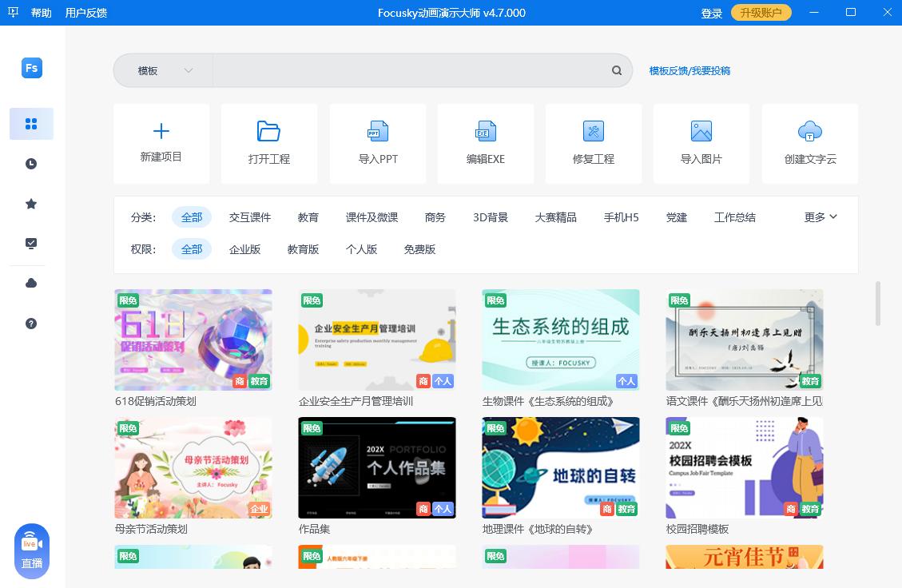Select the 企业版 permission filter
902x588 pixels.
(x=245, y=249)
